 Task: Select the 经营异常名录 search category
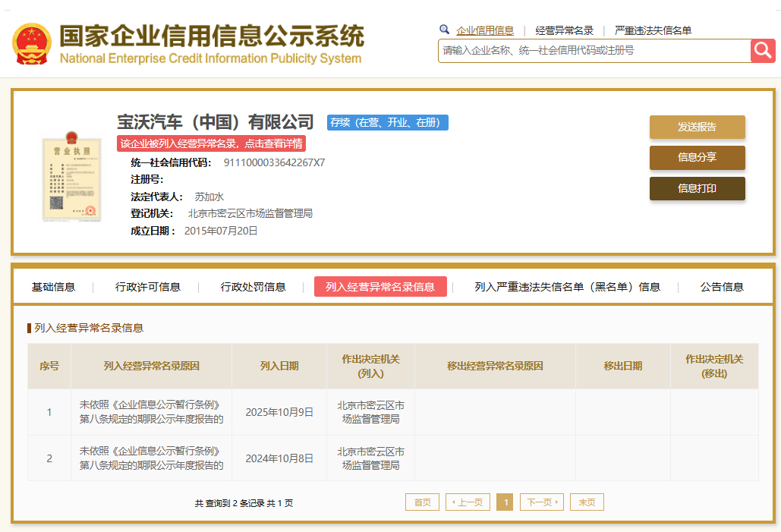tap(564, 30)
